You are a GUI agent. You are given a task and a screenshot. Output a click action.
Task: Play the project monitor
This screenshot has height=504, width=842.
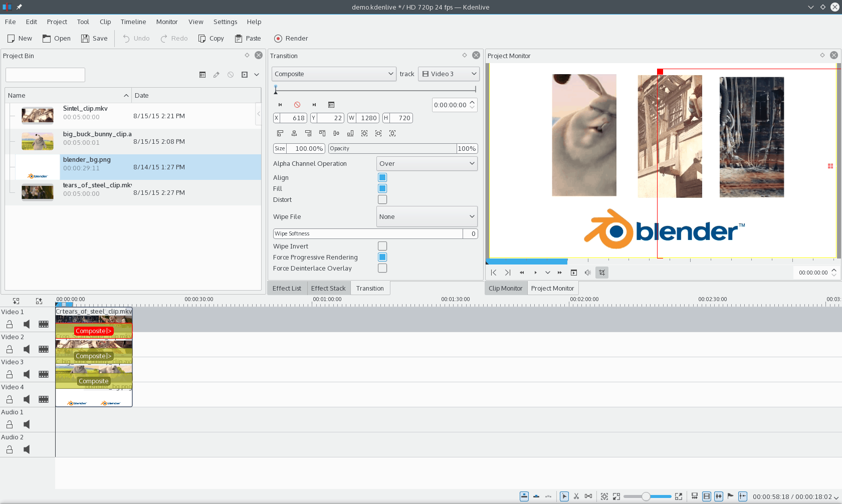[x=535, y=273]
